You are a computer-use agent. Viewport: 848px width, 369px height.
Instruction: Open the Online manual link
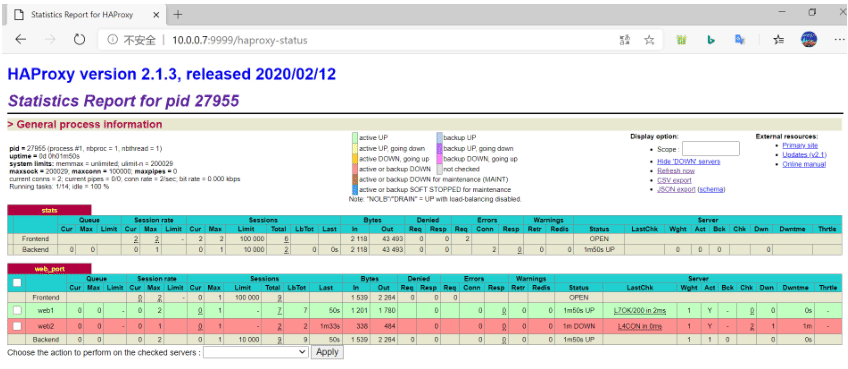(x=804, y=164)
